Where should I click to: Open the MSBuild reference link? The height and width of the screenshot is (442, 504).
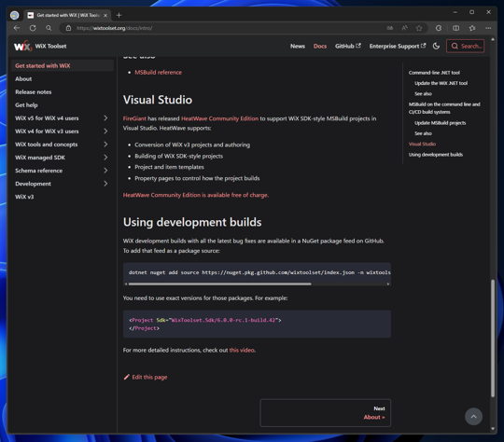click(158, 73)
